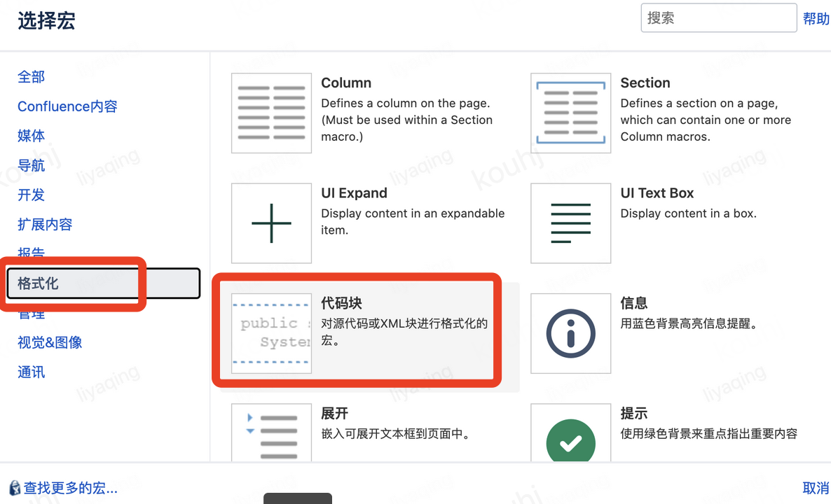The width and height of the screenshot is (831, 504).
Task: Click the 信息 info macro icon
Action: coord(570,332)
